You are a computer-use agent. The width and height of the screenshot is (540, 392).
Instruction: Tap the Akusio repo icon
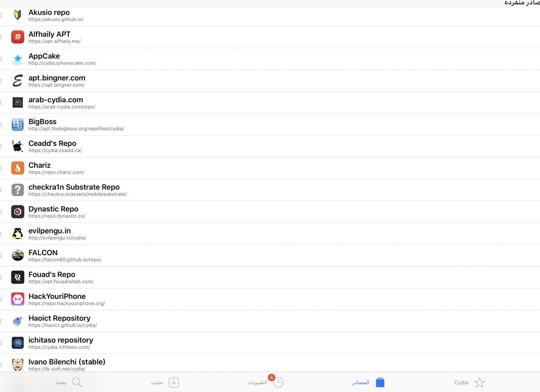18,15
